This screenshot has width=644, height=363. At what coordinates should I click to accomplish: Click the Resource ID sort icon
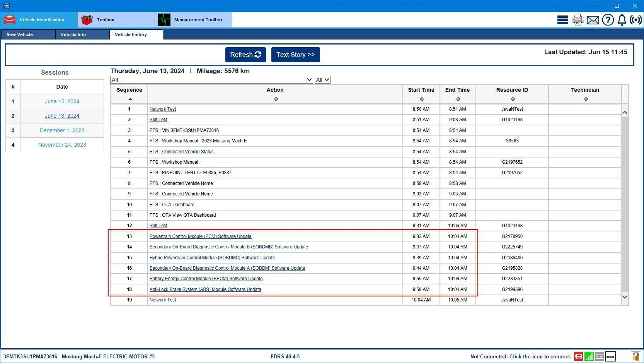coord(513,99)
